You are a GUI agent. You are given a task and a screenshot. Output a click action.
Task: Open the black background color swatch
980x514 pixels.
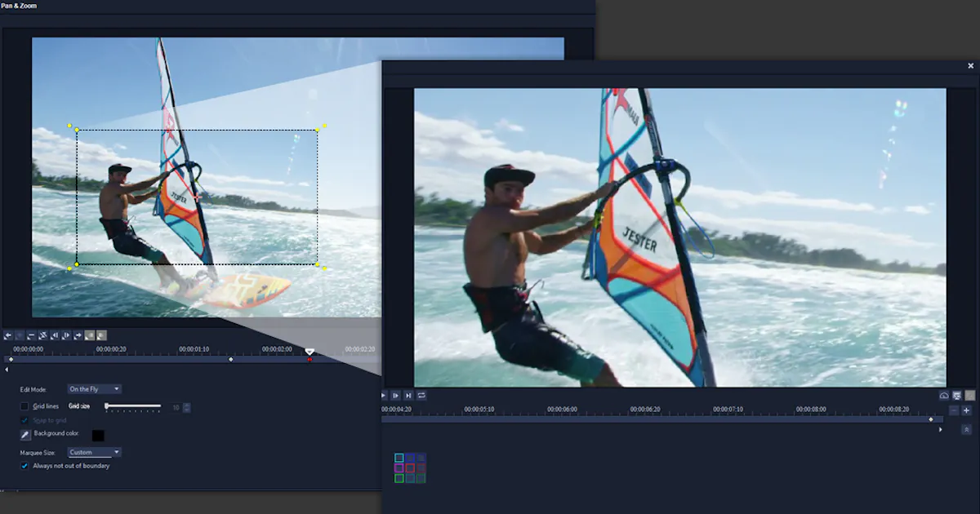pos(98,436)
